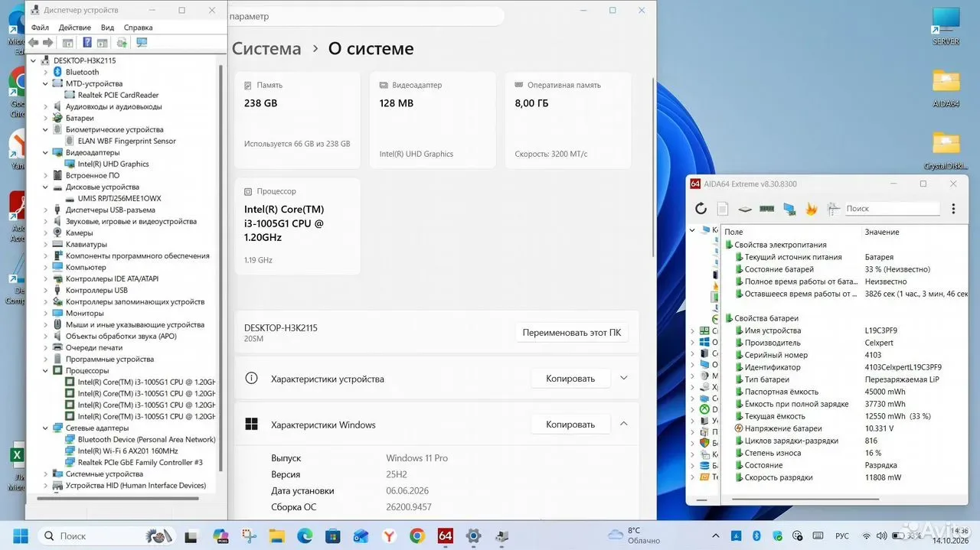Open the memory benchmark RAM icon in AIDA64
The image size is (980, 550).
click(766, 208)
